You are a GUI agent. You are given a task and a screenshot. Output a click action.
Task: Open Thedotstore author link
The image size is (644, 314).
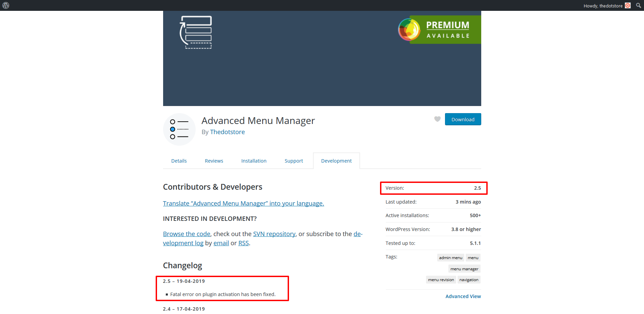pos(227,132)
